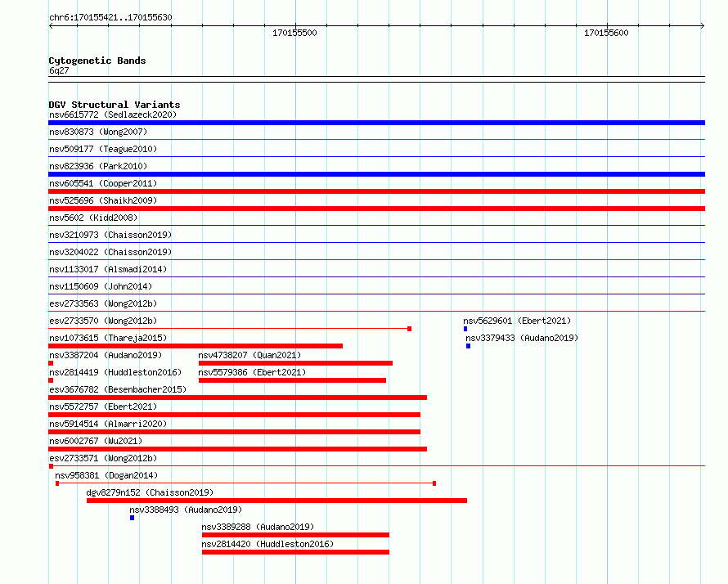Click right arrow at ruler end
728x584 pixels.
click(x=703, y=25)
